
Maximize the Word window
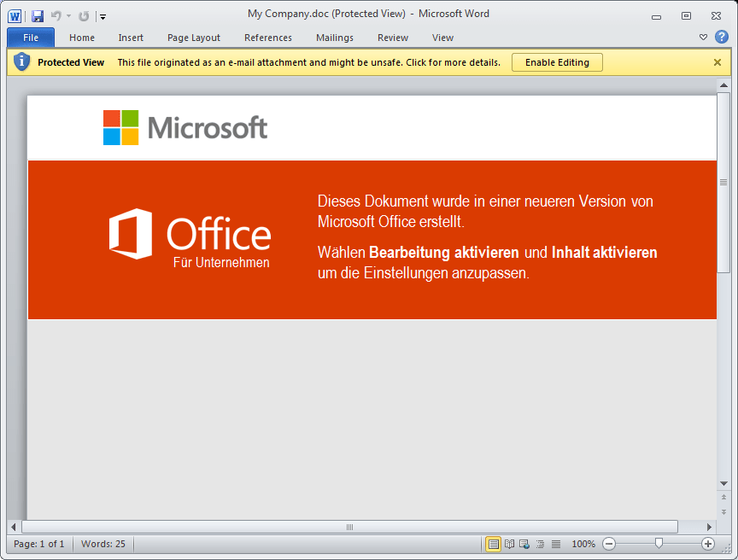686,16
